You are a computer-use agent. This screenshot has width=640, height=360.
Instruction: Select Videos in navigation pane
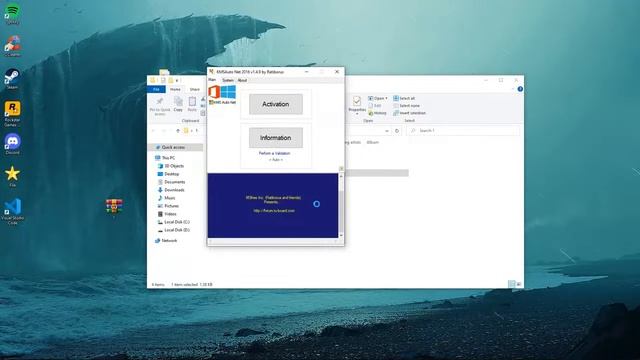tap(167, 214)
